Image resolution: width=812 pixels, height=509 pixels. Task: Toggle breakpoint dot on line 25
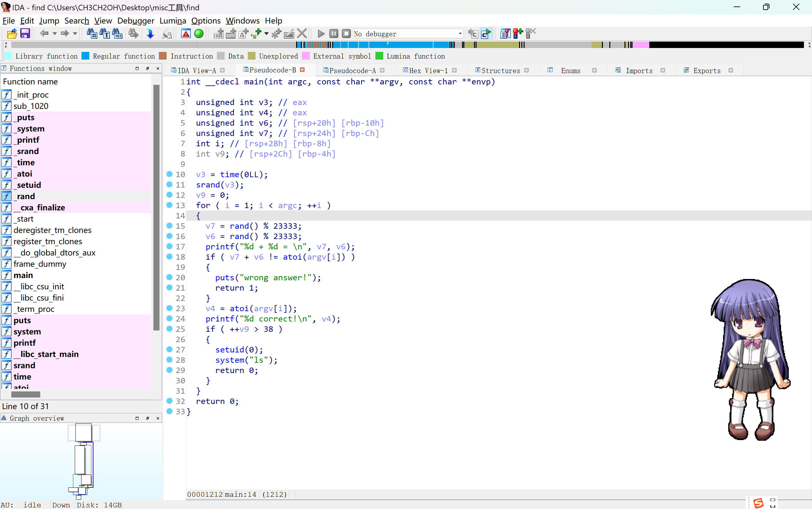click(x=170, y=329)
